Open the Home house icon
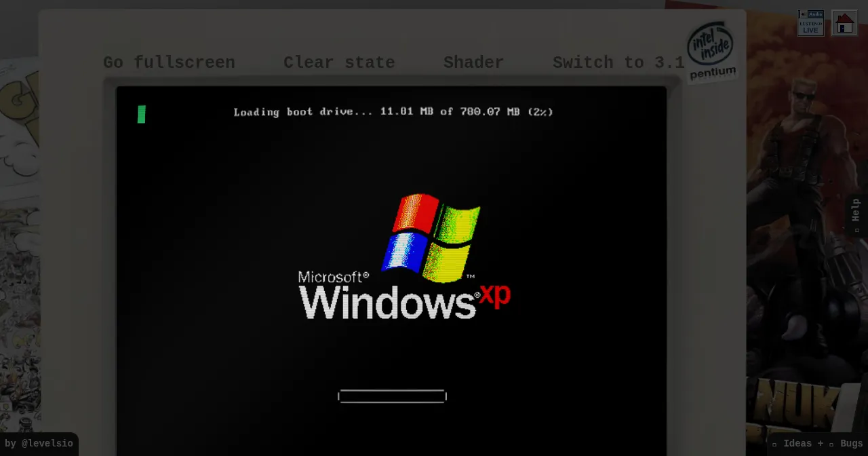The width and height of the screenshot is (868, 456). 844,23
